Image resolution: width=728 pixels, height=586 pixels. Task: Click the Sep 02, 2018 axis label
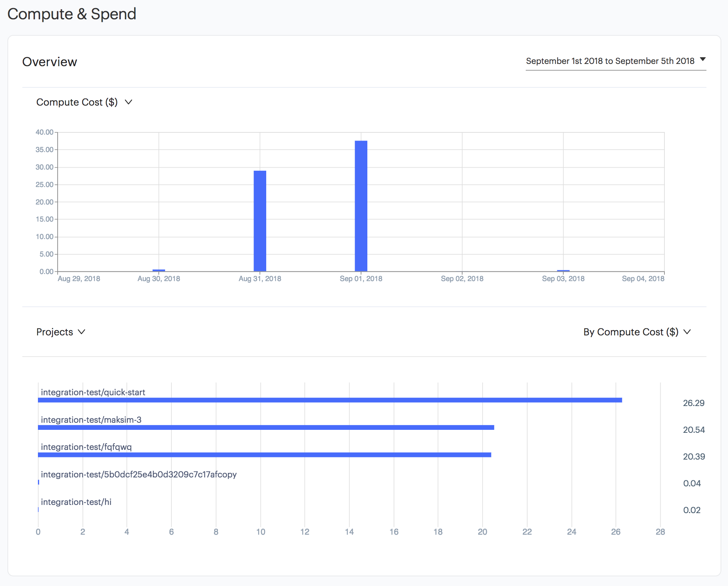coord(462,278)
